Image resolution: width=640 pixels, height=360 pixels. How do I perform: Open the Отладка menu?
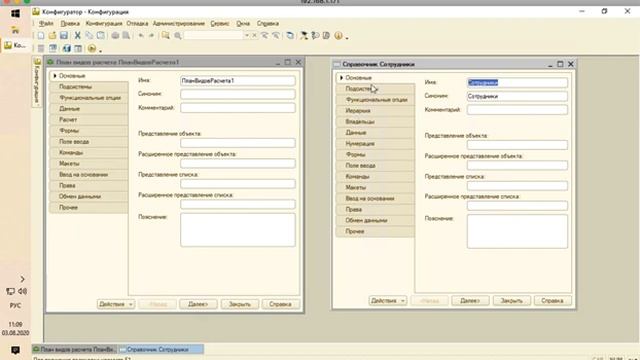tap(137, 24)
